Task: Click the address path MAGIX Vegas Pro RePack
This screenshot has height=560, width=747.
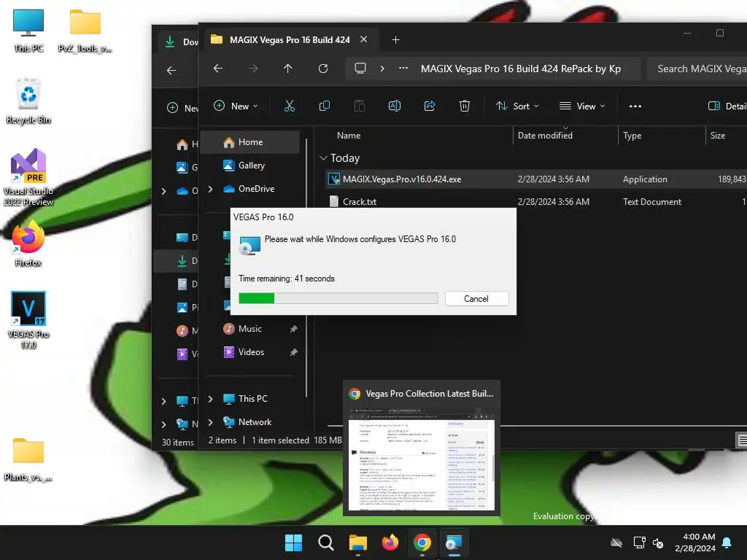Action: (521, 69)
